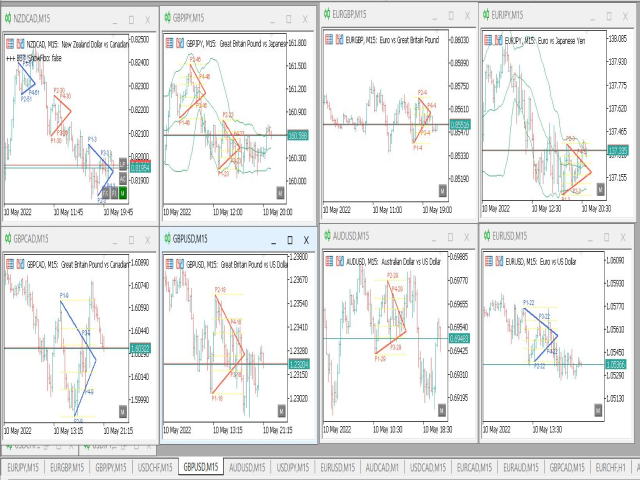The height and width of the screenshot is (480, 640).
Task: Open one-click trading panel icon in EURJPY chart
Action: click(x=488, y=40)
